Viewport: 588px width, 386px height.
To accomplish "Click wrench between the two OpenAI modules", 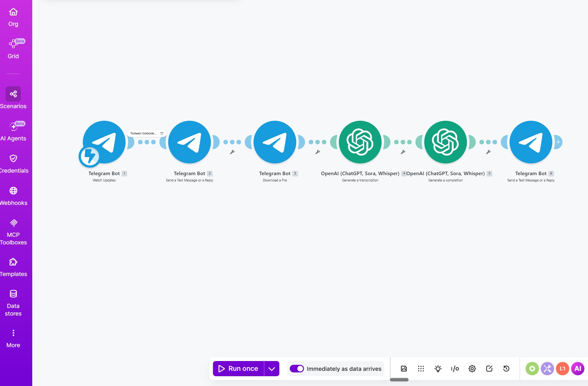I will [x=403, y=152].
